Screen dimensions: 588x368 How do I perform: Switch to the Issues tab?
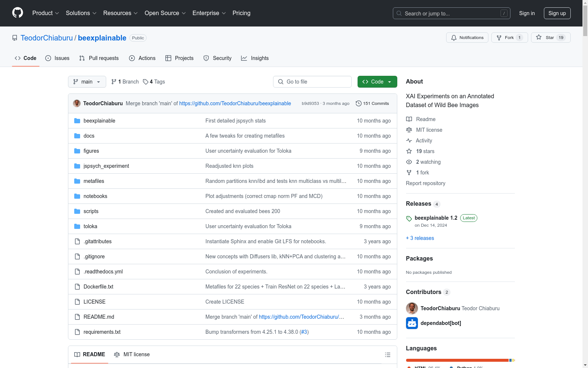(57, 58)
